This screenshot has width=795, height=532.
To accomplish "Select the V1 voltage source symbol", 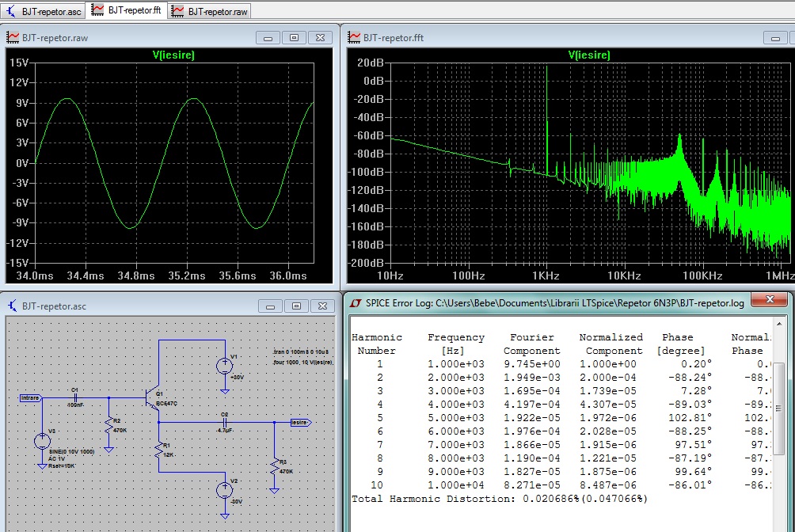I will (225, 366).
